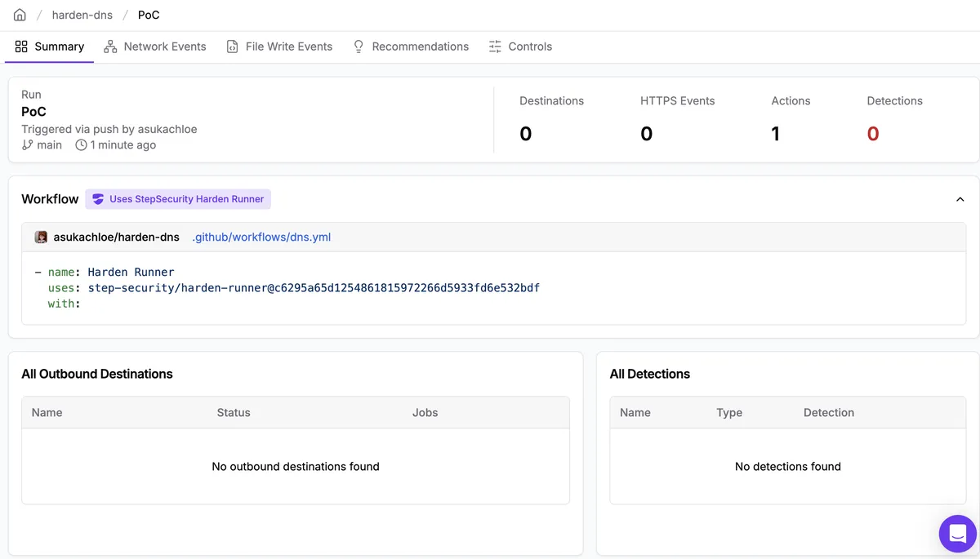980x559 pixels.
Task: Click the home icon in breadcrumb
Action: (x=20, y=15)
